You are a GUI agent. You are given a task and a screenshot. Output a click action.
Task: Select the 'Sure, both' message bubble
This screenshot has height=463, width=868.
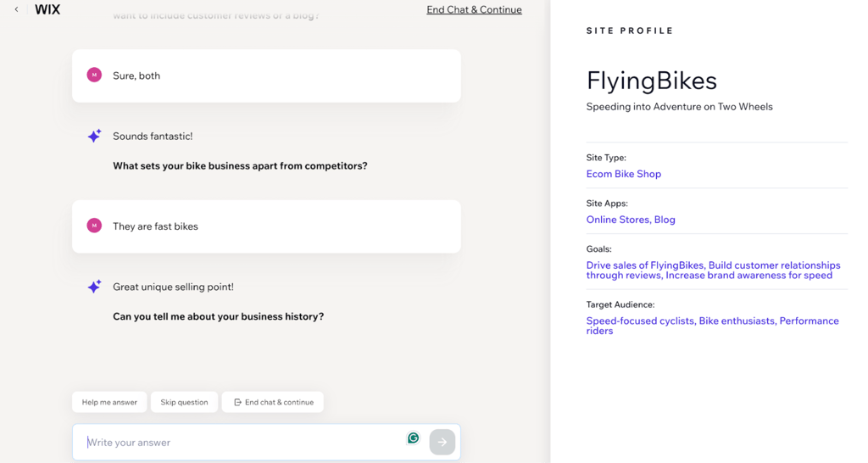click(266, 75)
